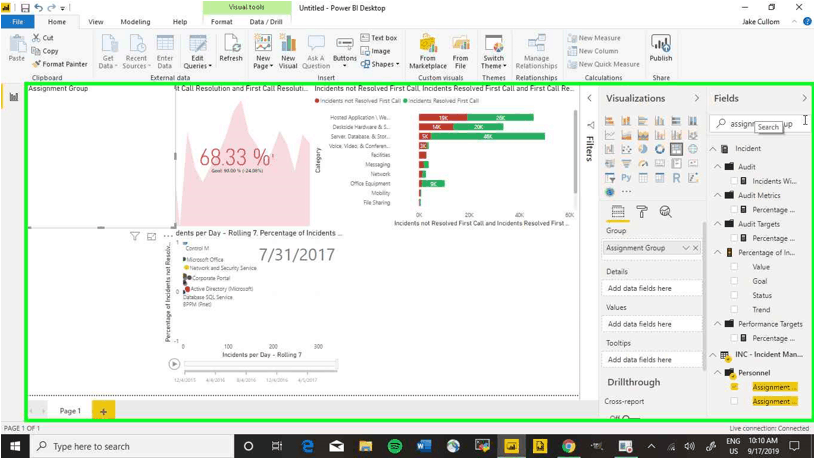Click the visual's filter funnel icon
Screen dimensions: 816x459
pyautogui.click(x=135, y=237)
